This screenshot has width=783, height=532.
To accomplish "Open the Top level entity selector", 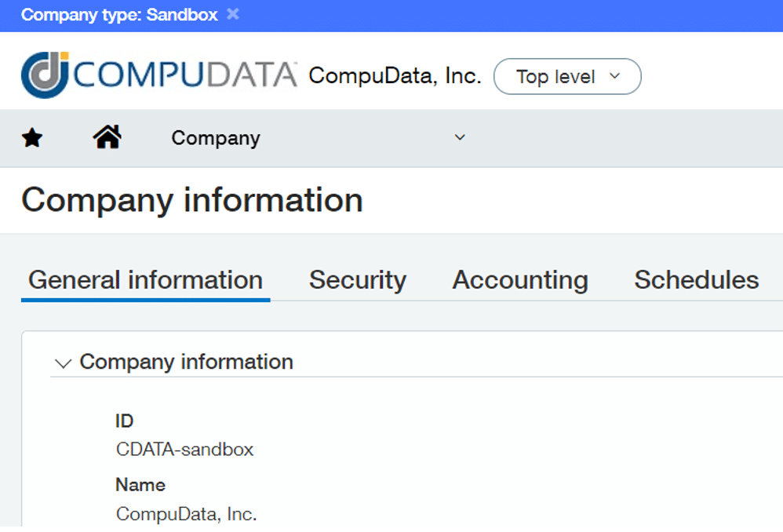I will pyautogui.click(x=566, y=76).
